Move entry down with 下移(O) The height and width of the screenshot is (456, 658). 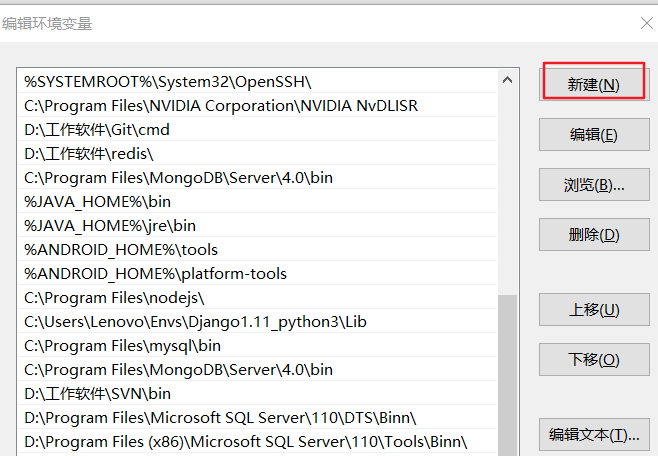(x=594, y=360)
